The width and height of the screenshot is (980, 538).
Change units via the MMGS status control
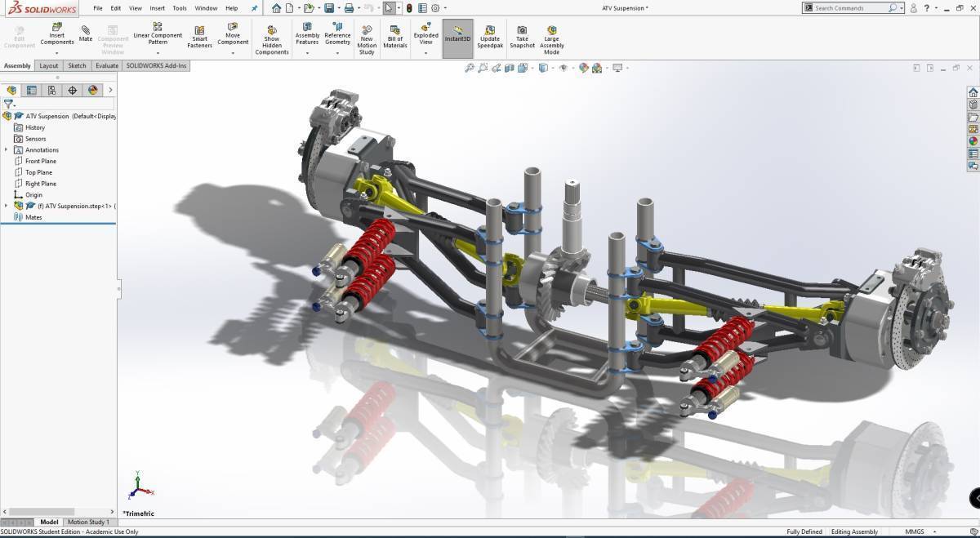coord(915,531)
